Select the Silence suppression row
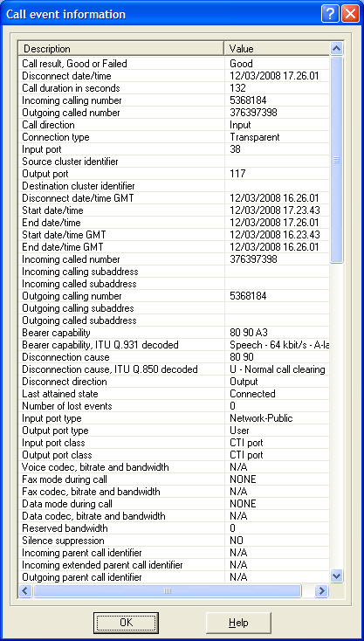Viewport: 364px width, 641px height. coord(174,541)
